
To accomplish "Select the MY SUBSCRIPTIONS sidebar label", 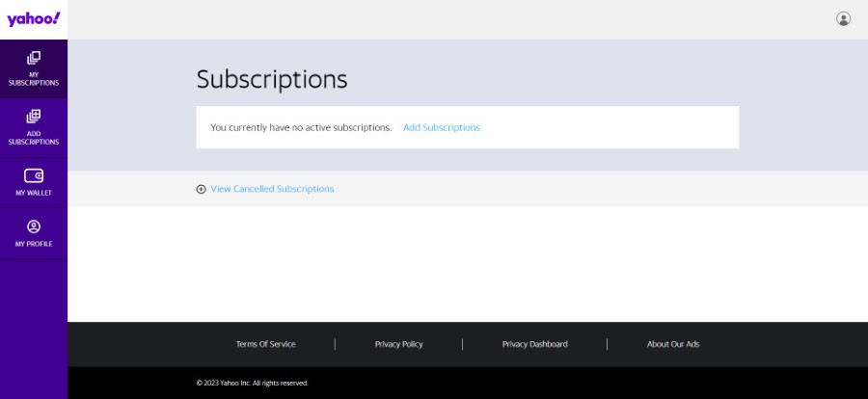I will click(x=34, y=79).
